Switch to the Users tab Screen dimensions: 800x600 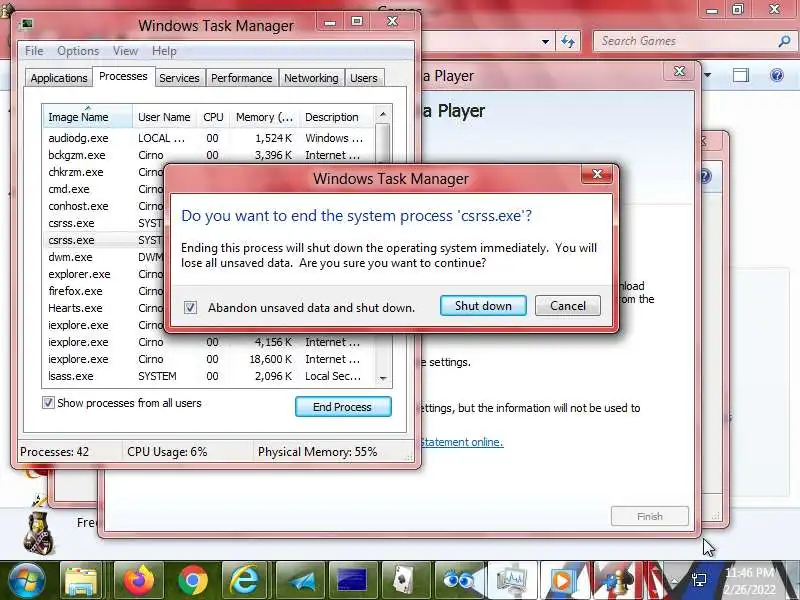[364, 78]
